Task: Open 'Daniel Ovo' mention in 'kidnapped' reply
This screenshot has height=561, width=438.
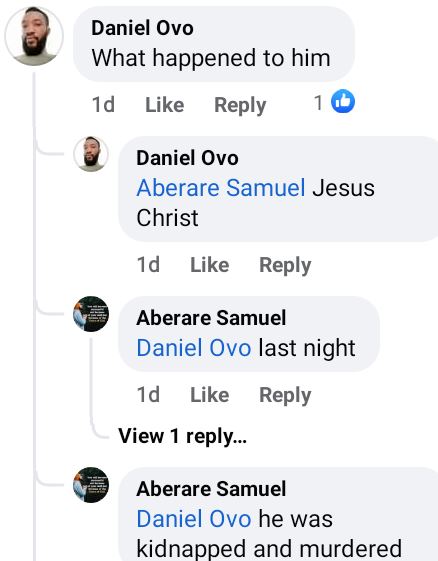Action: [x=194, y=519]
